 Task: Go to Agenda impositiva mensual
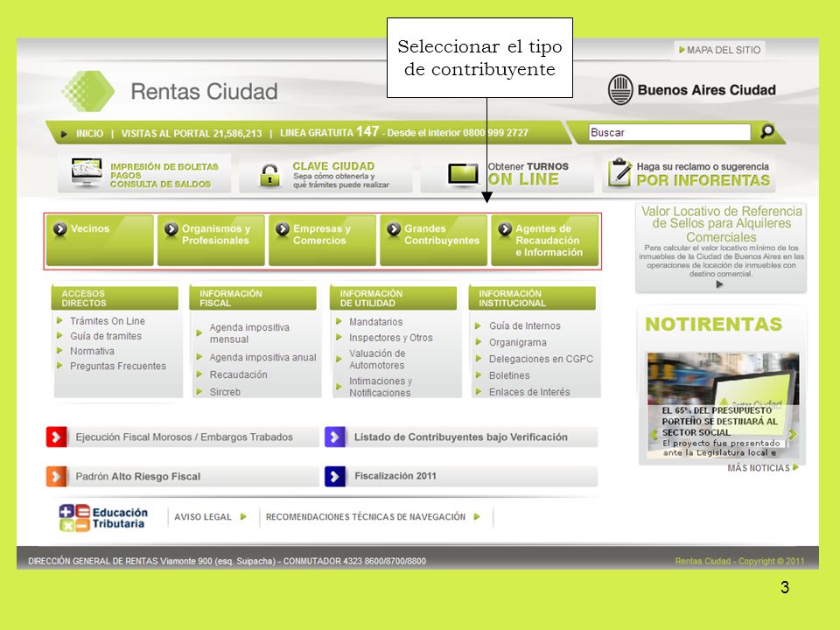(249, 333)
